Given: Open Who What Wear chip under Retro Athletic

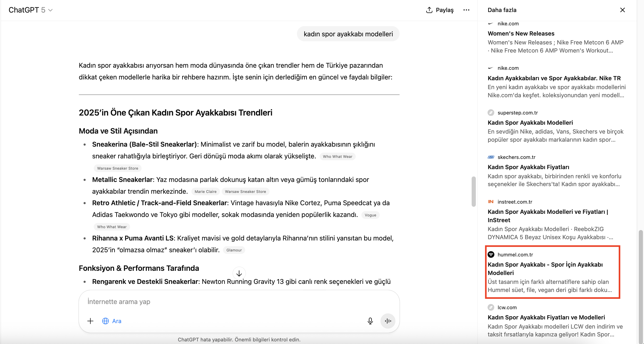Looking at the screenshot, I should pyautogui.click(x=112, y=227).
